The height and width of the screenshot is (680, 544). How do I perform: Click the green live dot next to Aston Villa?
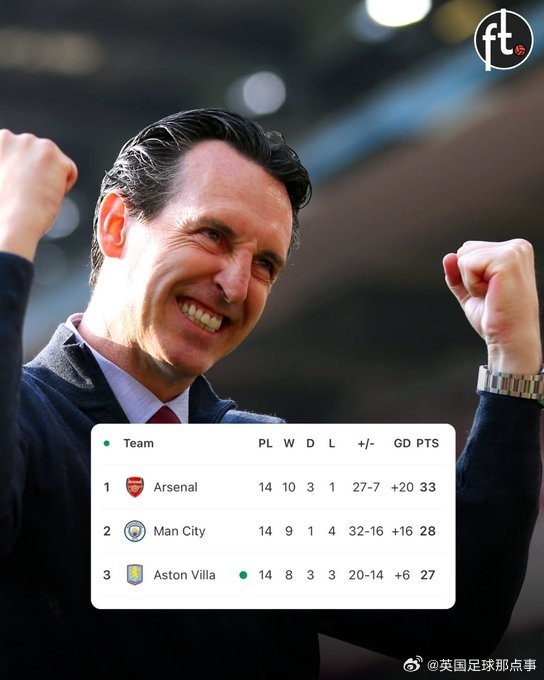coord(243,575)
